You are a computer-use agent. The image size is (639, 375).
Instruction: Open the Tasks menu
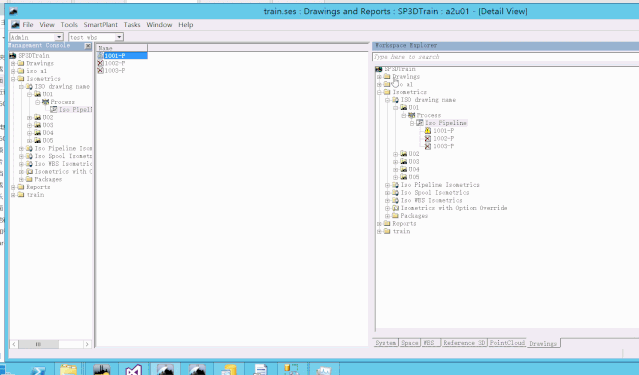132,25
